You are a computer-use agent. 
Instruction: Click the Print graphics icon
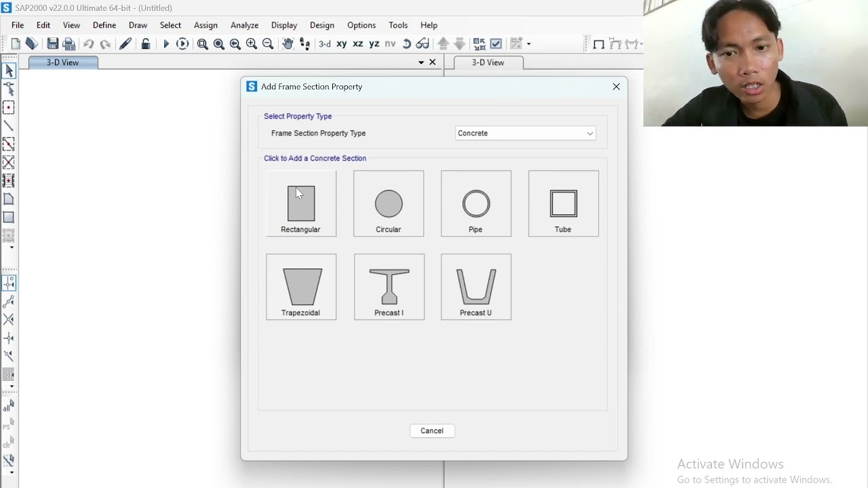[68, 44]
